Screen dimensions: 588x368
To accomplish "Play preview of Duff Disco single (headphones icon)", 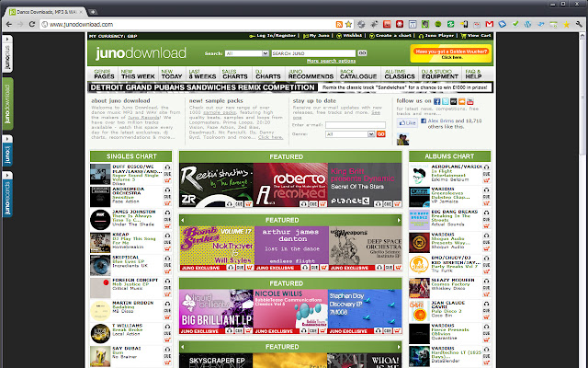I will click(x=167, y=167).
